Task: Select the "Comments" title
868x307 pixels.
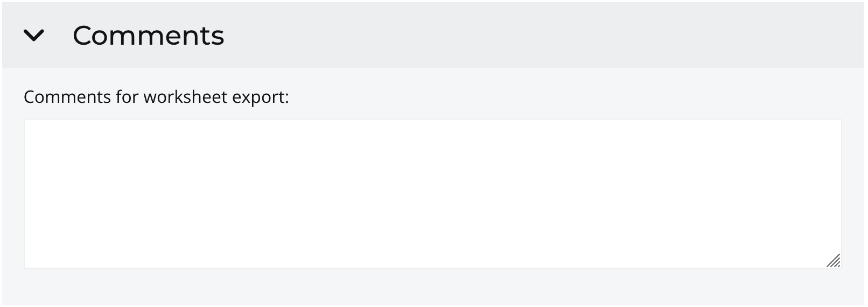Action: click(x=148, y=36)
